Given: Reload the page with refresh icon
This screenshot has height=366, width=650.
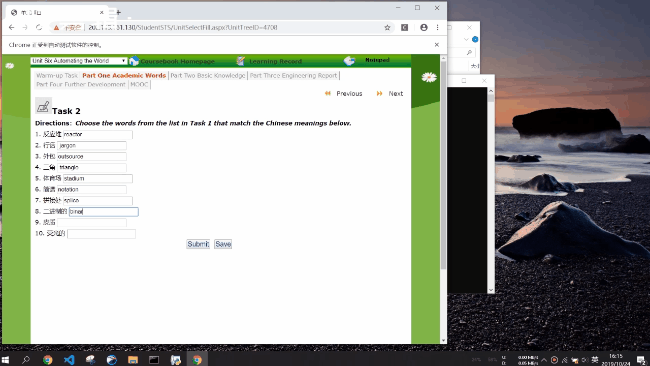Looking at the screenshot, I should (x=39, y=27).
